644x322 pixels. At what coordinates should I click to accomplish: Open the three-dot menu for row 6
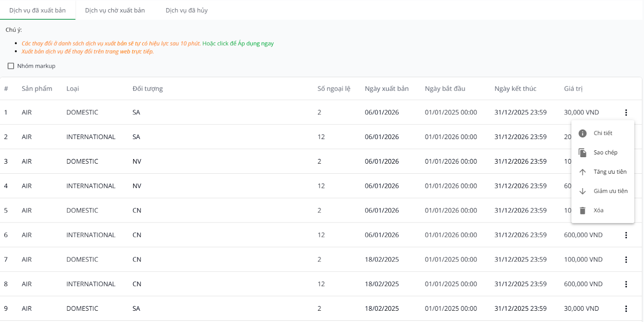coord(626,235)
